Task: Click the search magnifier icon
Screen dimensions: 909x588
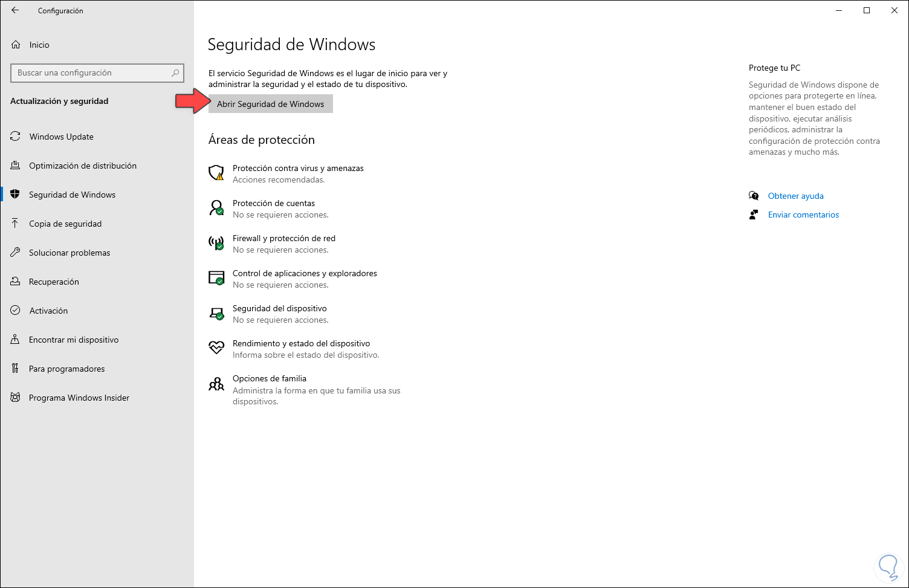Action: (175, 73)
